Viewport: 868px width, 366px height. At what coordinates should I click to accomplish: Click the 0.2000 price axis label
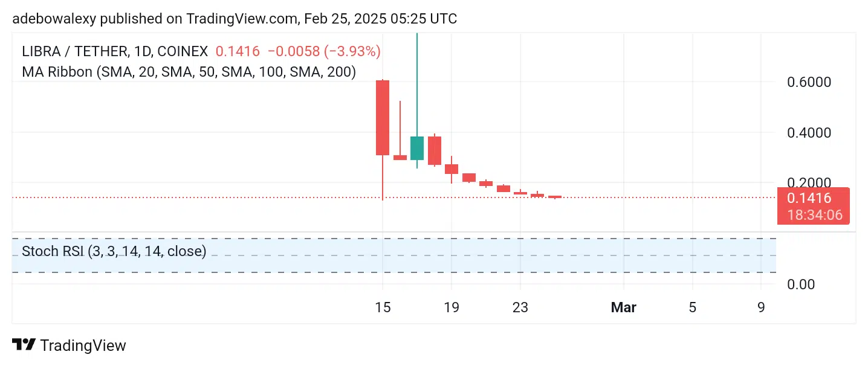click(808, 182)
